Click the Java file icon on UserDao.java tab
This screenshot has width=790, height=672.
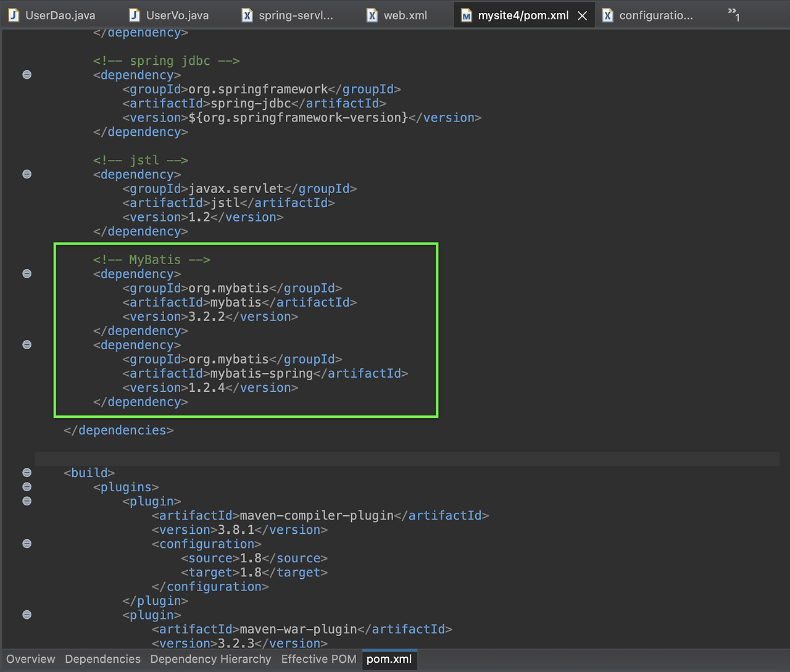point(14,15)
